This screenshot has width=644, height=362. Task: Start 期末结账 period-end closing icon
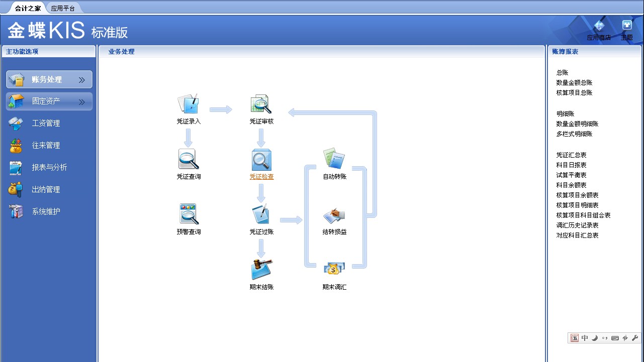point(261,270)
